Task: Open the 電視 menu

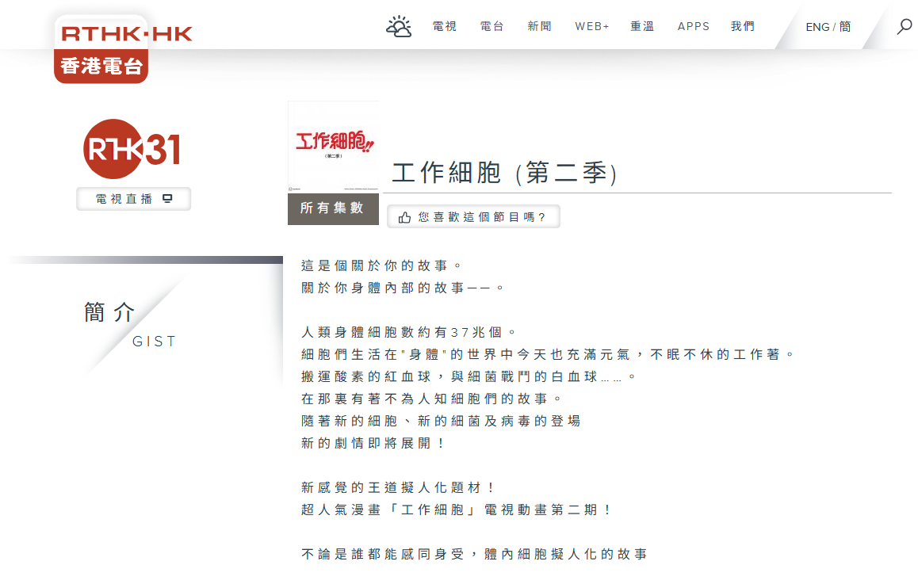Action: point(445,27)
